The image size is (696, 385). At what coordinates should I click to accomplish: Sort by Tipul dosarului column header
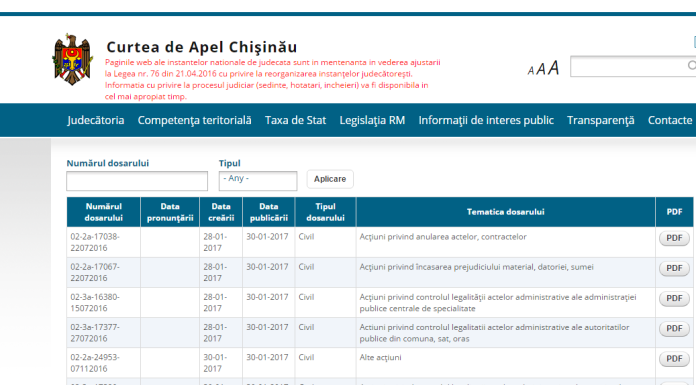click(x=325, y=212)
